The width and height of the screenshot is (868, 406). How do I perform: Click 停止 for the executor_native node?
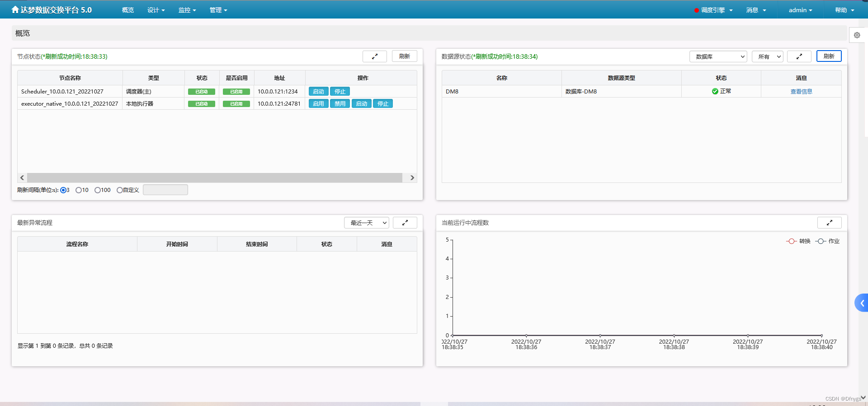click(383, 103)
